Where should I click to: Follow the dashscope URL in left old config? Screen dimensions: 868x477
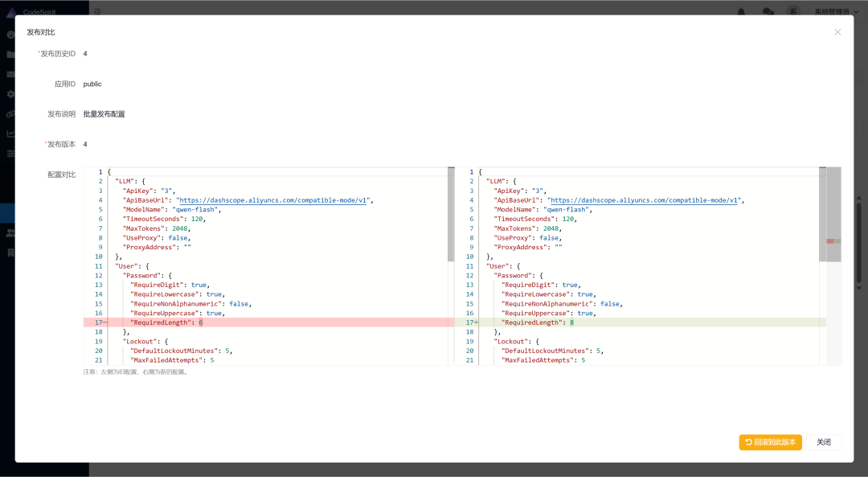273,200
